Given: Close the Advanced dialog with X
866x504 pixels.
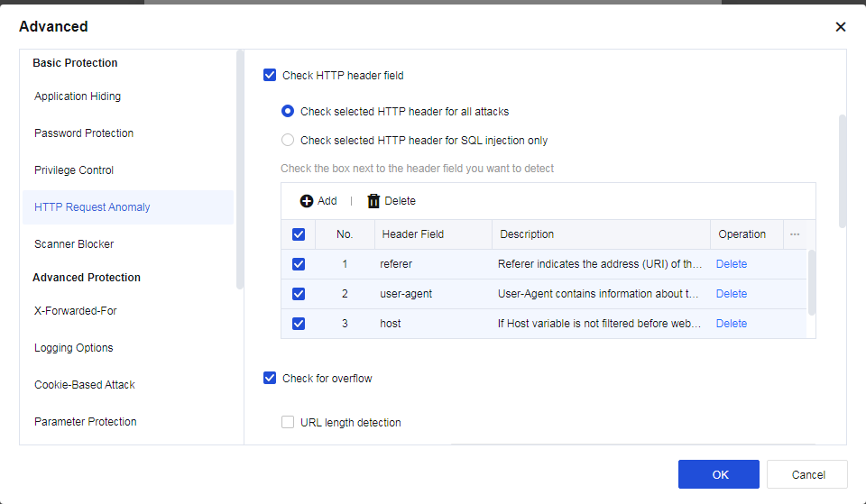Looking at the screenshot, I should click(x=840, y=27).
